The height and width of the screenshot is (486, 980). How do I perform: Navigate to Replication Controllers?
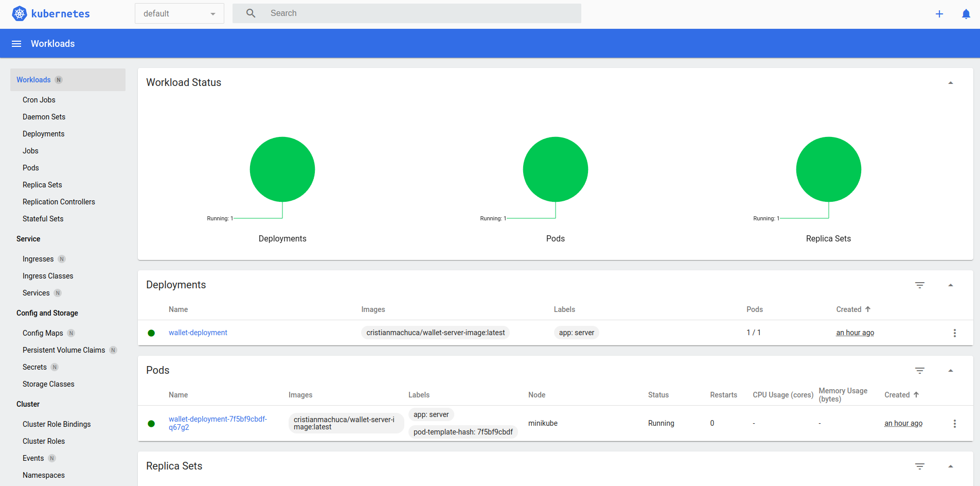pyautogui.click(x=59, y=202)
